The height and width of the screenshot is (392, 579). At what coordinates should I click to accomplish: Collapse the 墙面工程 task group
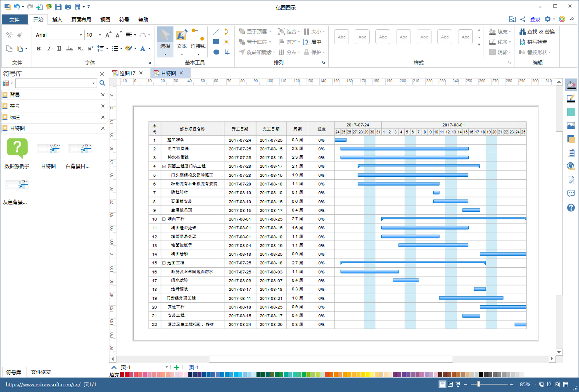(164, 219)
